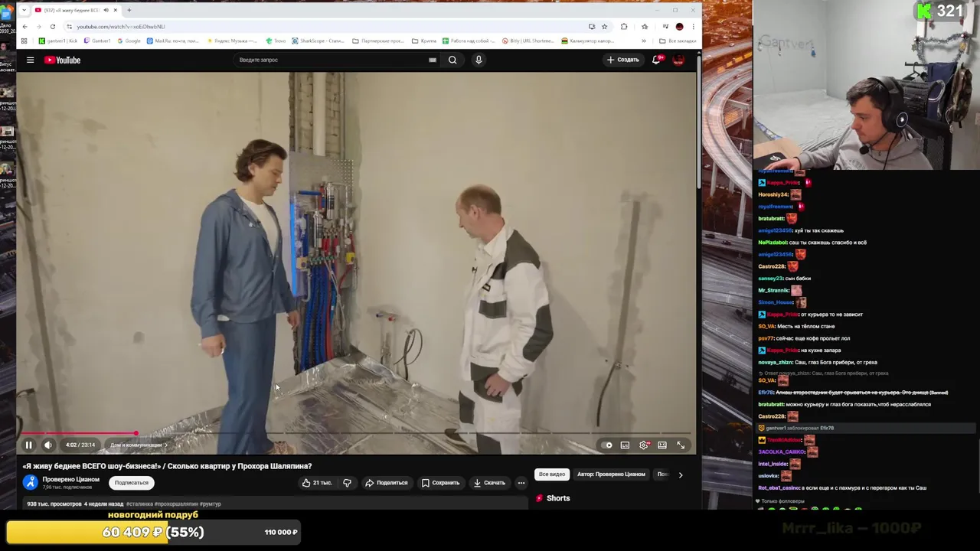The image size is (980, 551).
Task: Open the "Все закладки" folder
Action: click(678, 41)
